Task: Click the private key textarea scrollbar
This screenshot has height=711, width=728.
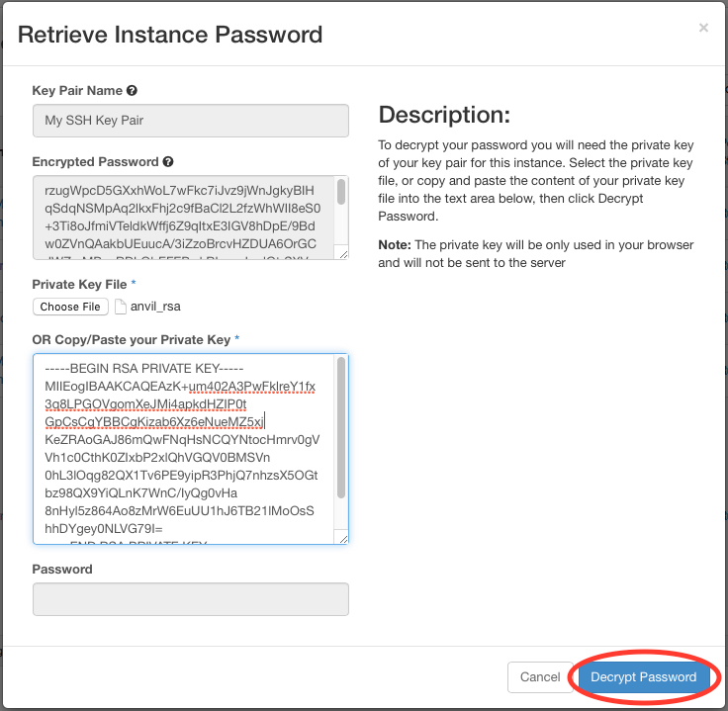Action: point(341,430)
